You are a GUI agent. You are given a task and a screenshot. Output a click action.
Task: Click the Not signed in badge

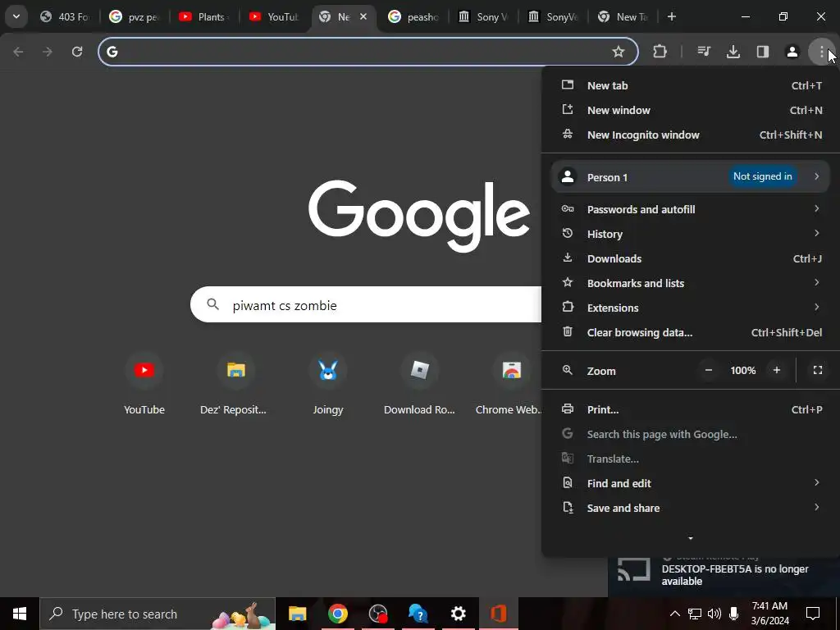pos(762,176)
